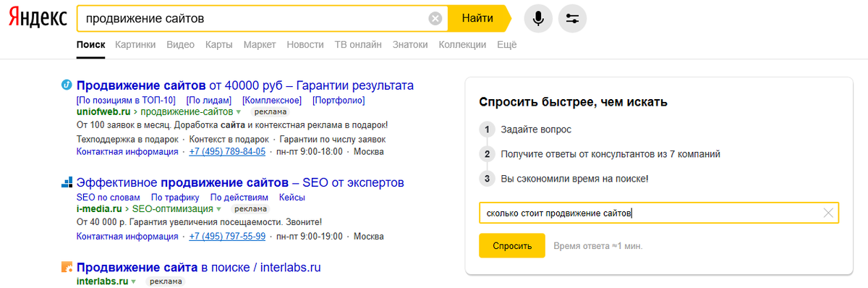Viewport: 868px width, 288px height.
Task: Click the 'продвижение-сайтов' breadcrumb link
Action: (x=187, y=112)
